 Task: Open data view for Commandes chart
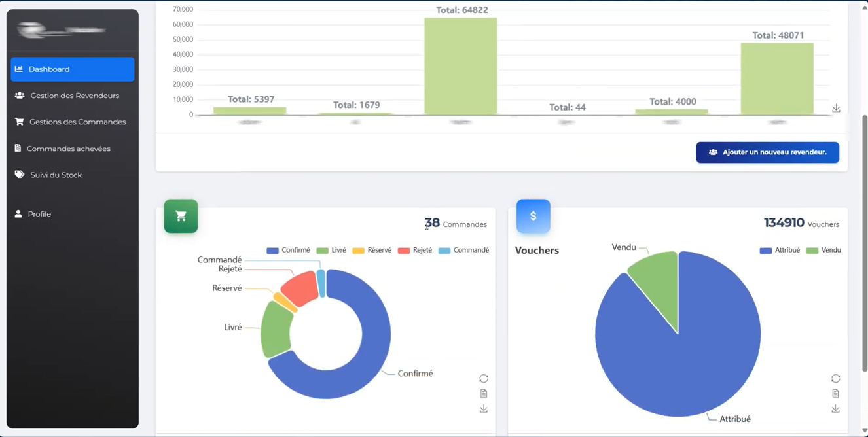(x=483, y=393)
